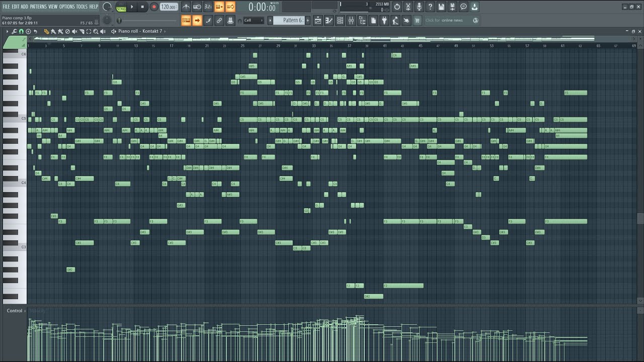
Task: Toggle the metronome button
Action: [186, 7]
